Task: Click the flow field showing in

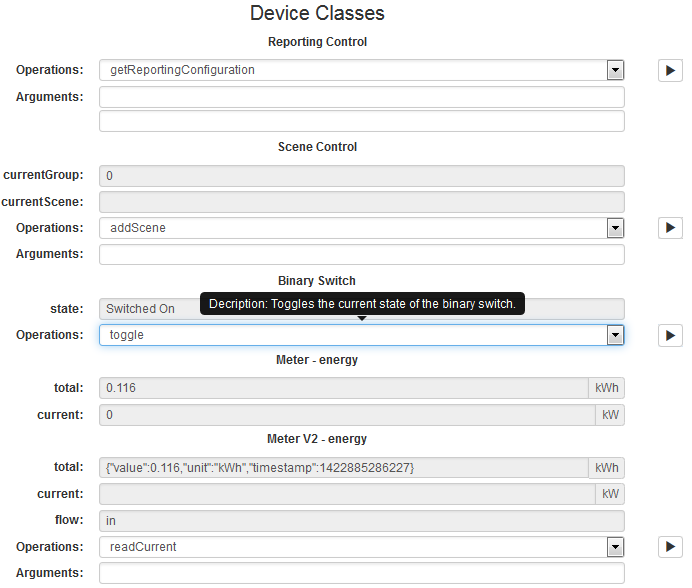Action: coord(361,521)
